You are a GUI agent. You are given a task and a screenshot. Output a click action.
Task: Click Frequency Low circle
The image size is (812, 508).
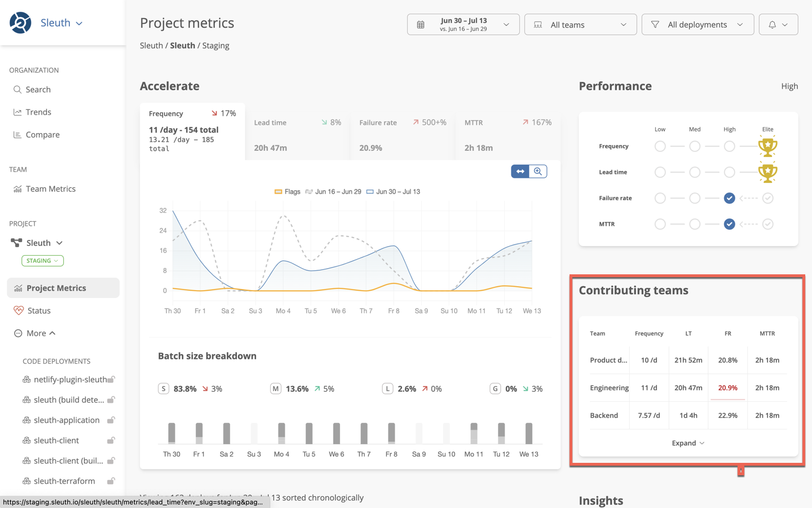pyautogui.click(x=660, y=146)
